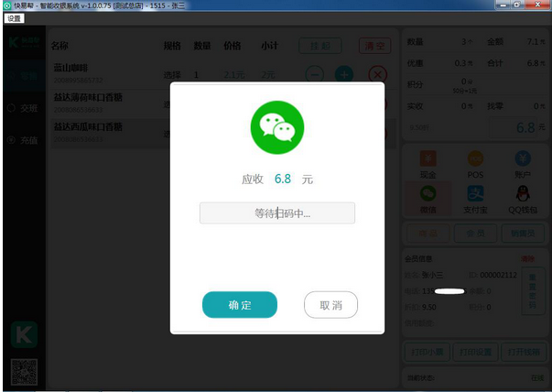Click 打印小票 print receipt button
552x392 pixels.
tap(427, 352)
